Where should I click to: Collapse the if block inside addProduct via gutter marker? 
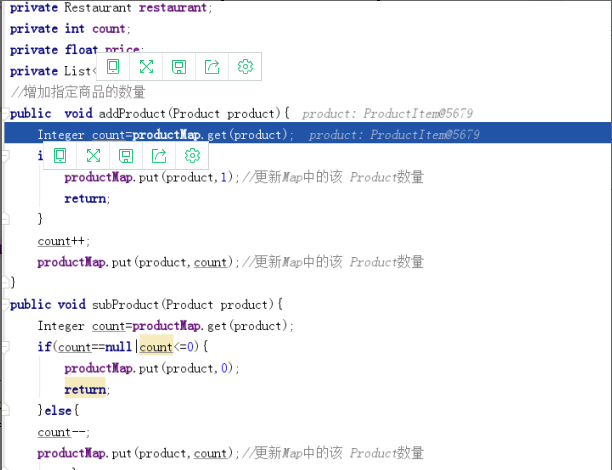5,156
